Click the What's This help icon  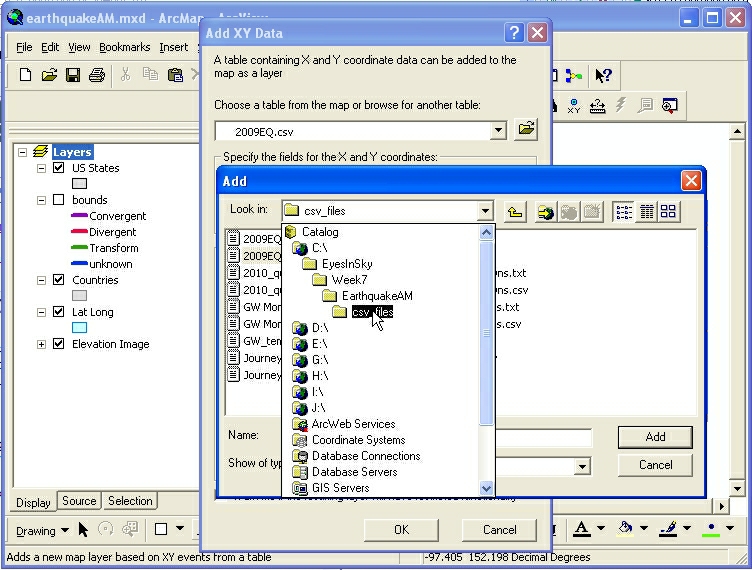(x=603, y=75)
